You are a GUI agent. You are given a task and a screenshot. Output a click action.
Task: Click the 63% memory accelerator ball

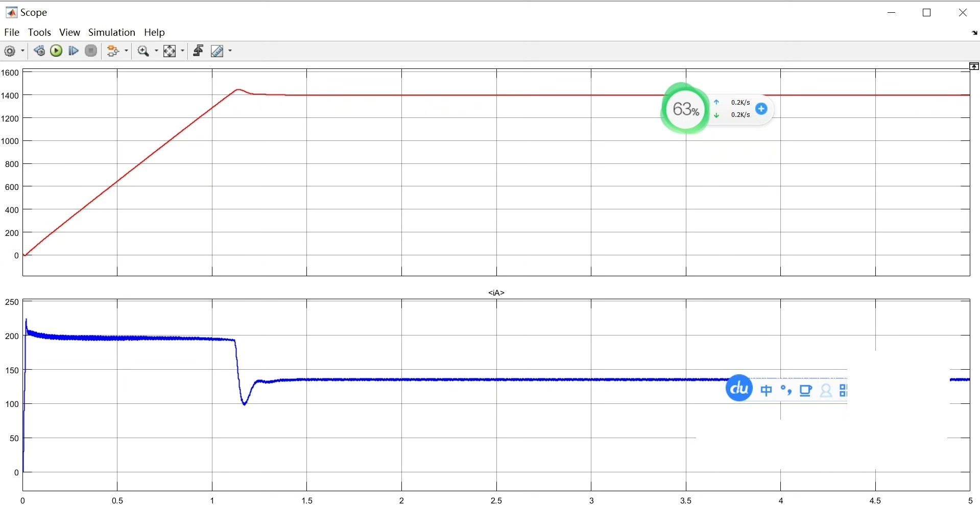[x=685, y=108]
